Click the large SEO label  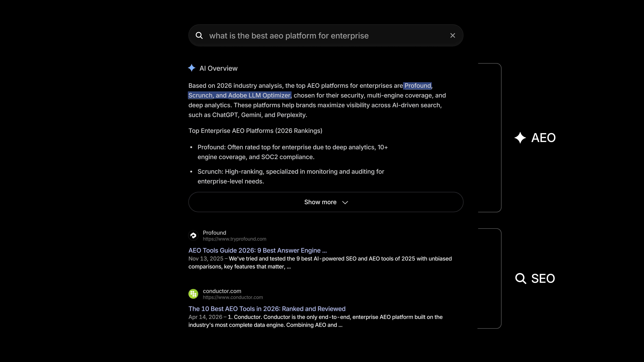pyautogui.click(x=543, y=278)
